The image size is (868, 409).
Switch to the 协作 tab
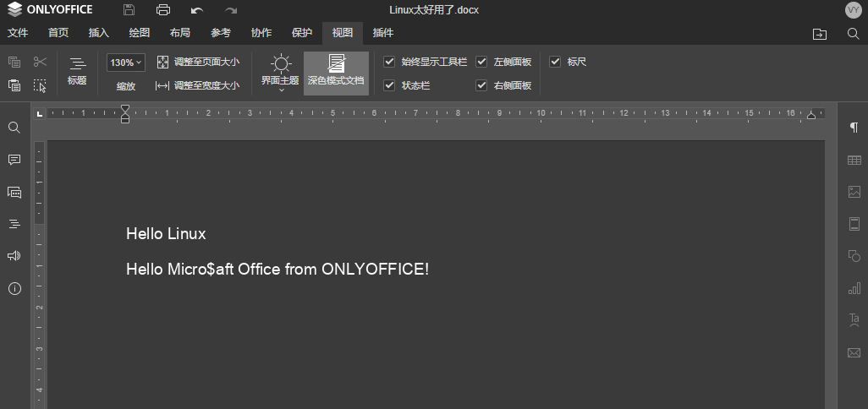pos(261,33)
